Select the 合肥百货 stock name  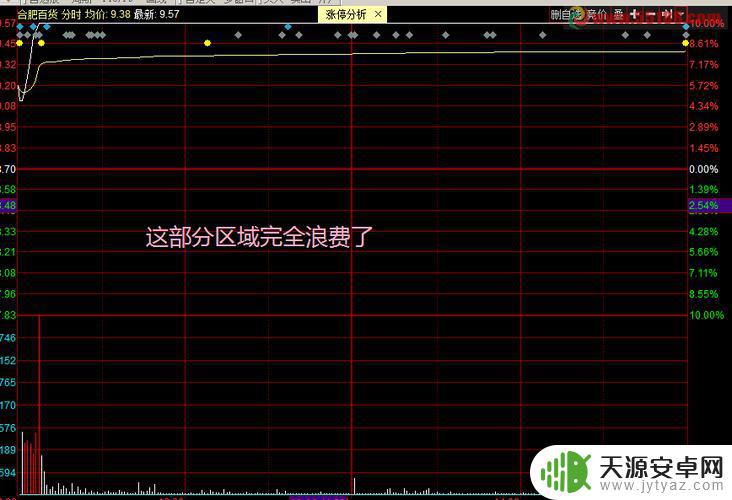click(38, 14)
